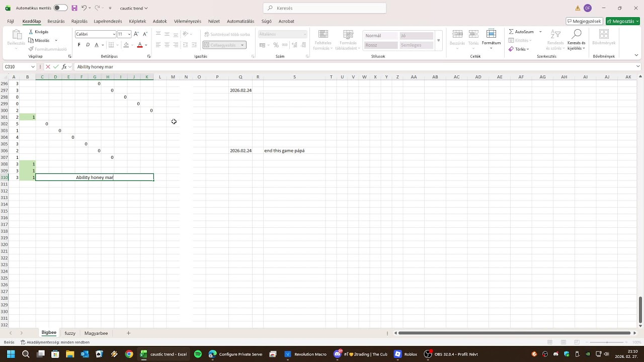Confirm entry with the formula bar checkmark
The image size is (644, 362).
(x=56, y=66)
